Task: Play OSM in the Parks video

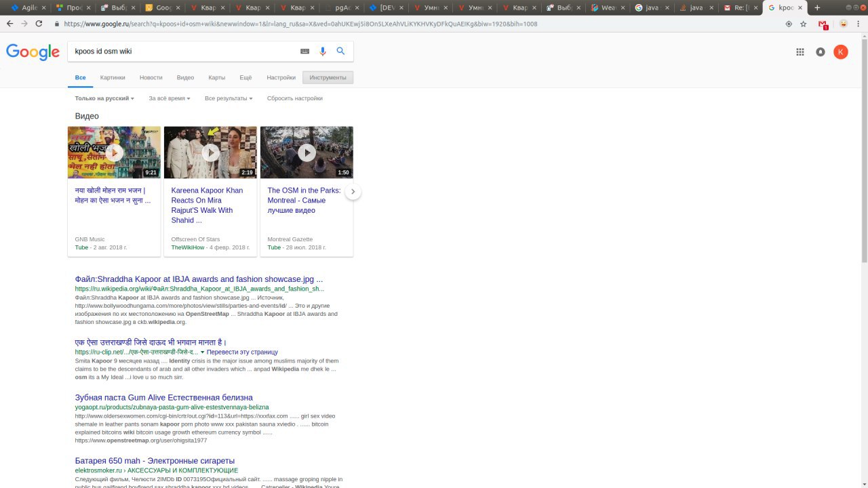Action: click(307, 152)
